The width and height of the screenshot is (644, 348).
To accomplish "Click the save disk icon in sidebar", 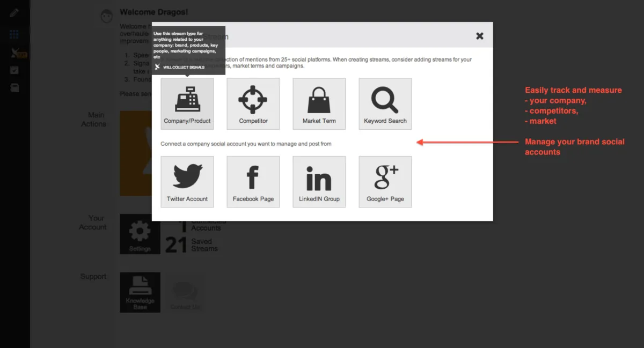I will [14, 87].
